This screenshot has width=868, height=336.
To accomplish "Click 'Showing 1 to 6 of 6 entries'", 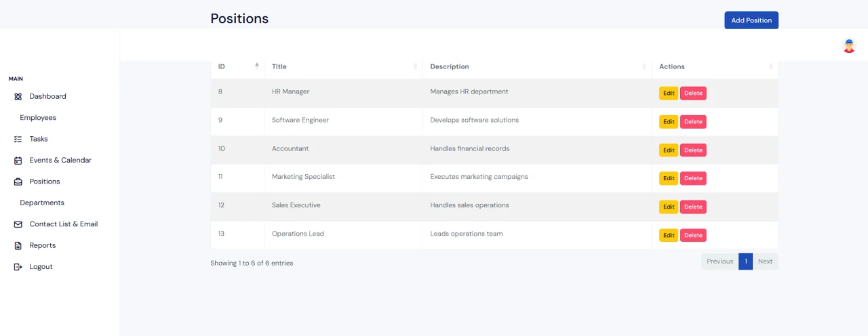I will (252, 263).
